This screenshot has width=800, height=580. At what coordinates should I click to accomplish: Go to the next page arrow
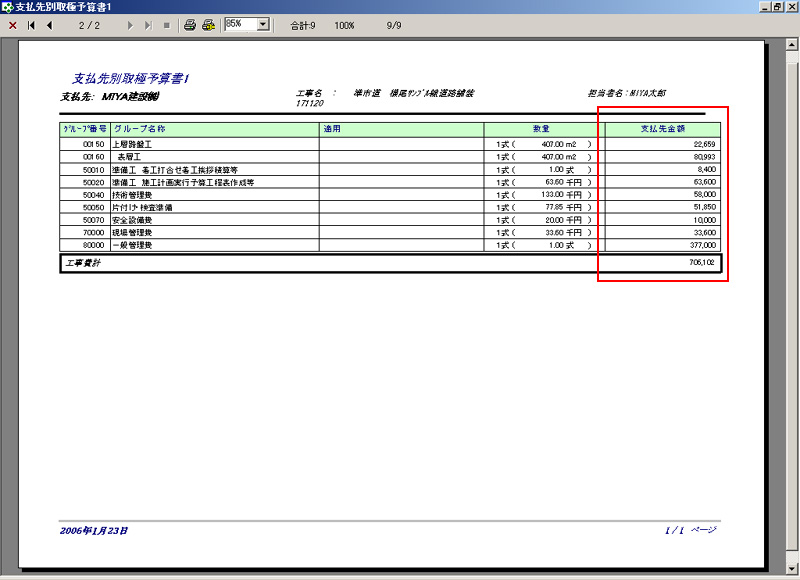[130, 25]
